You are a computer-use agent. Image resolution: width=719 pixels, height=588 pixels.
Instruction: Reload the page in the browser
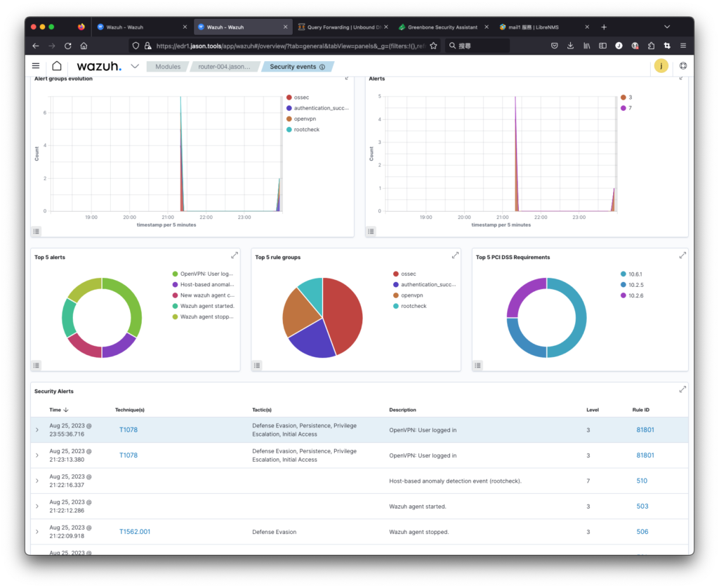pos(68,46)
